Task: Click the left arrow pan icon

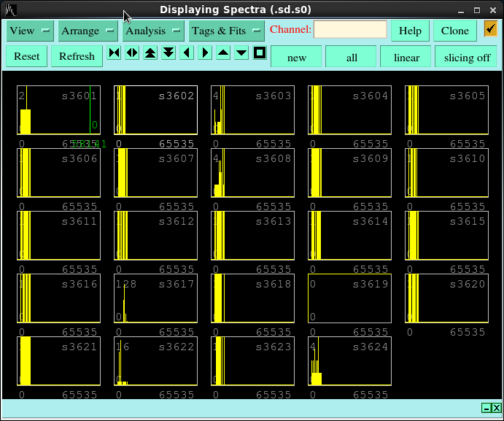Action: (x=187, y=53)
